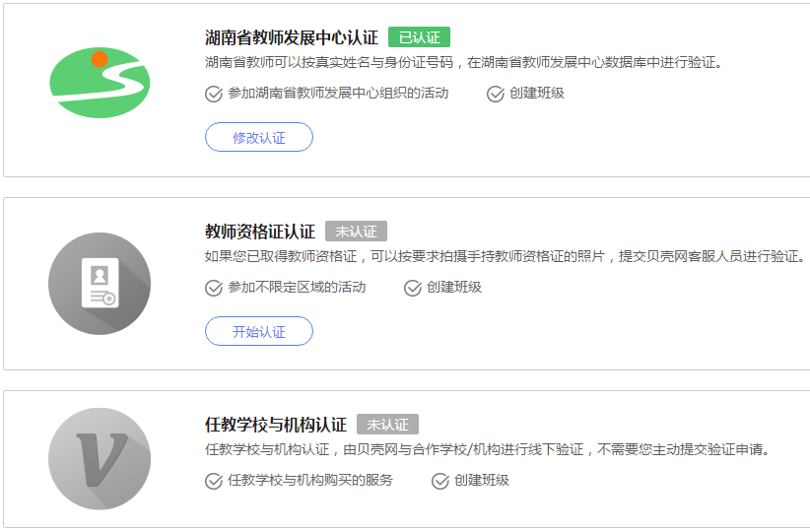Click the Hunan description mentioning 身份证号码
The image size is (810, 532).
point(463,62)
